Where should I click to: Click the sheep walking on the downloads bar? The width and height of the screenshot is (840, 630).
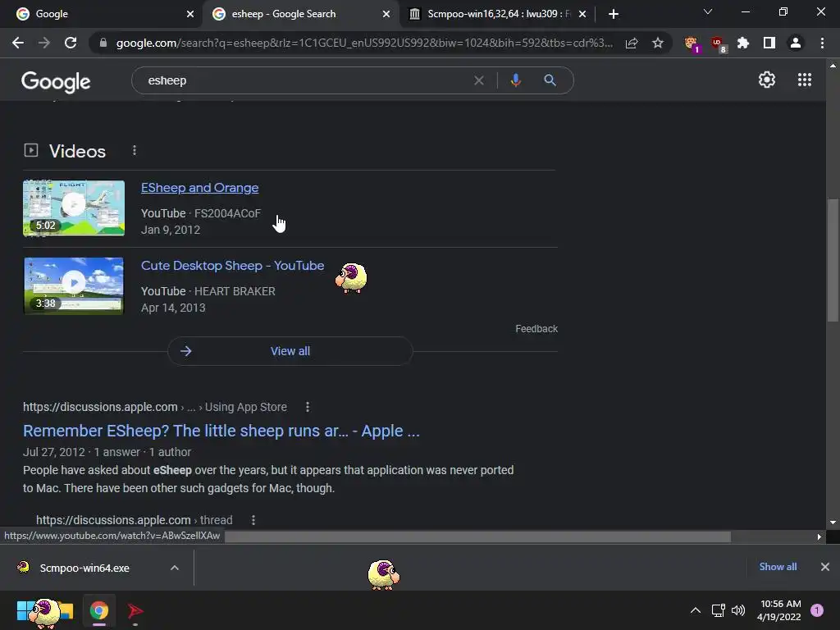tap(384, 574)
